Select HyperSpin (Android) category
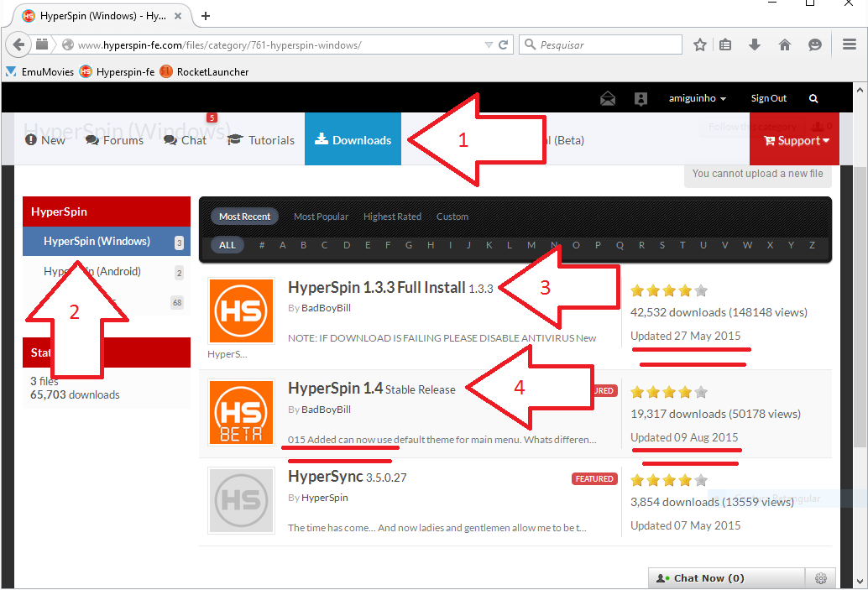This screenshot has width=868, height=590. pyautogui.click(x=107, y=271)
